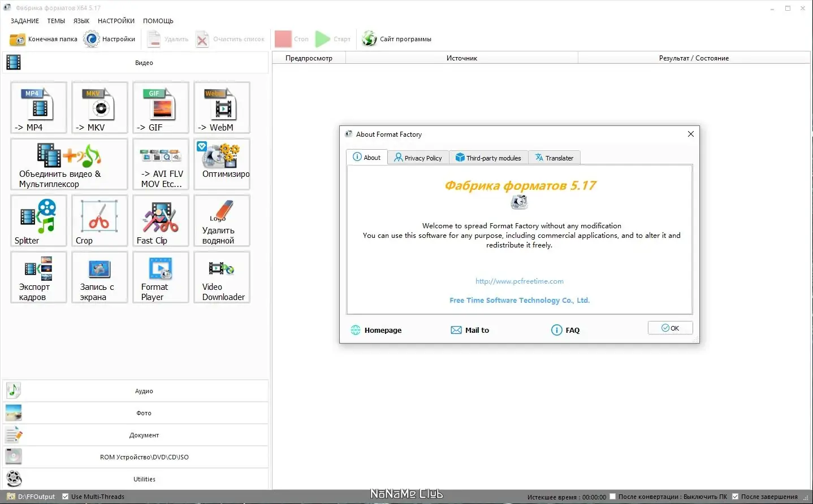Screen dimensions: 813x504
Task: Open the ПОМОЩЬ menu
Action: (158, 21)
